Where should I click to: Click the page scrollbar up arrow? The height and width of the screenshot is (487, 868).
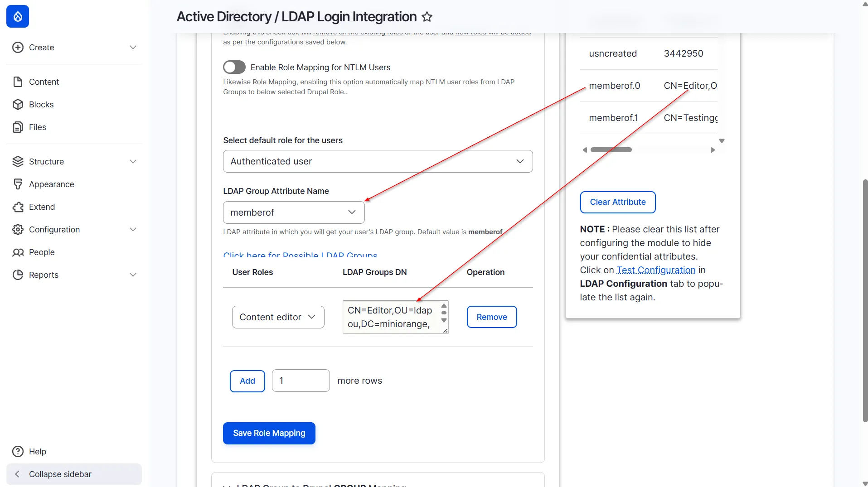865,4
